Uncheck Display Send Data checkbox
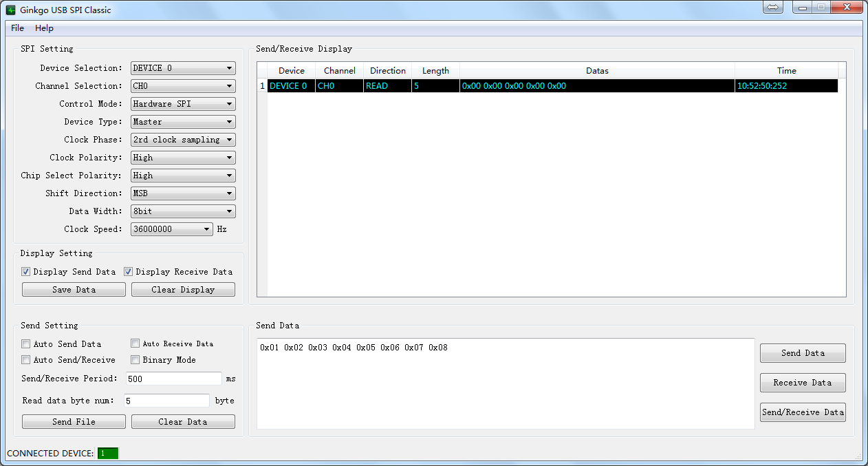This screenshot has height=466, width=868. (x=26, y=272)
